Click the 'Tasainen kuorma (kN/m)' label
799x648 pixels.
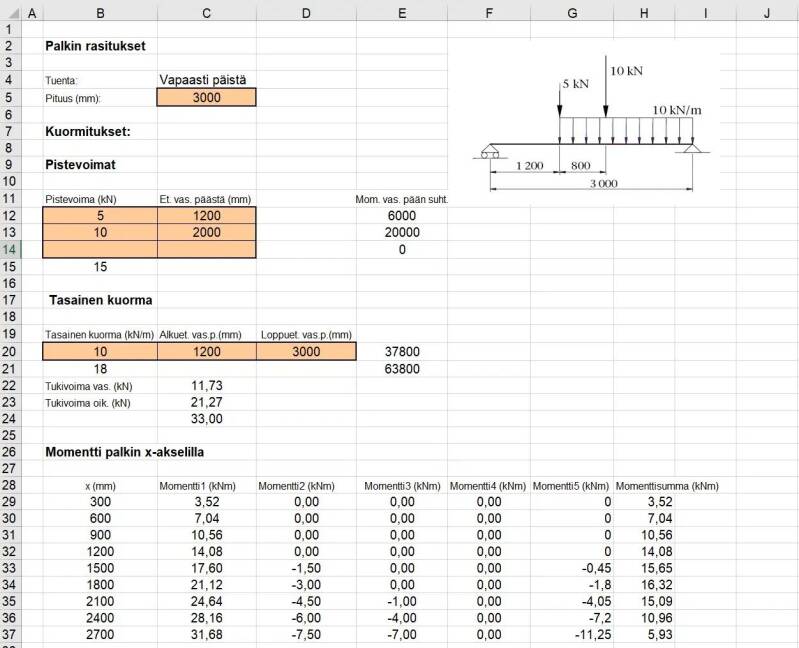[99, 335]
